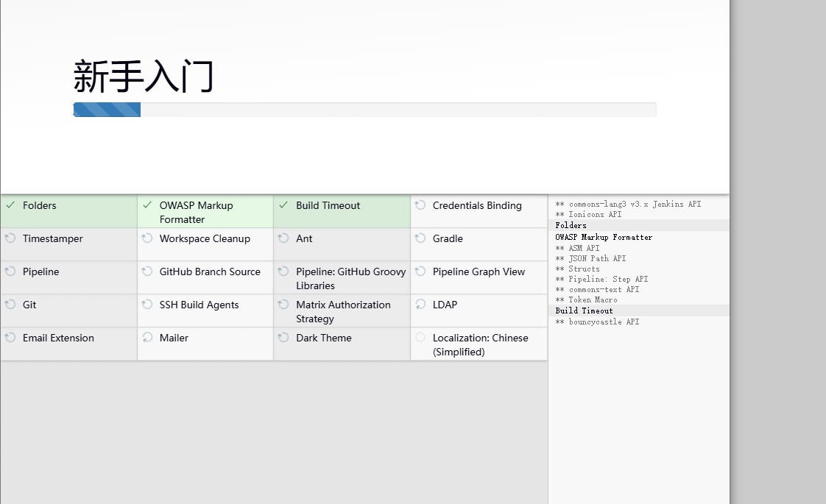Select the OWASP Markup Formatter plugin name
826x504 pixels.
click(196, 212)
